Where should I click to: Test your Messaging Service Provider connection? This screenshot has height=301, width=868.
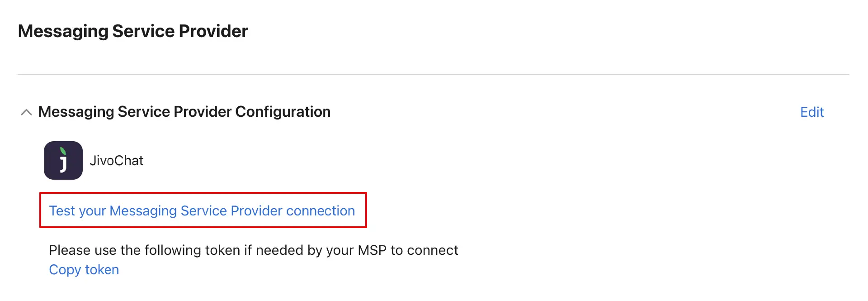[x=202, y=211]
